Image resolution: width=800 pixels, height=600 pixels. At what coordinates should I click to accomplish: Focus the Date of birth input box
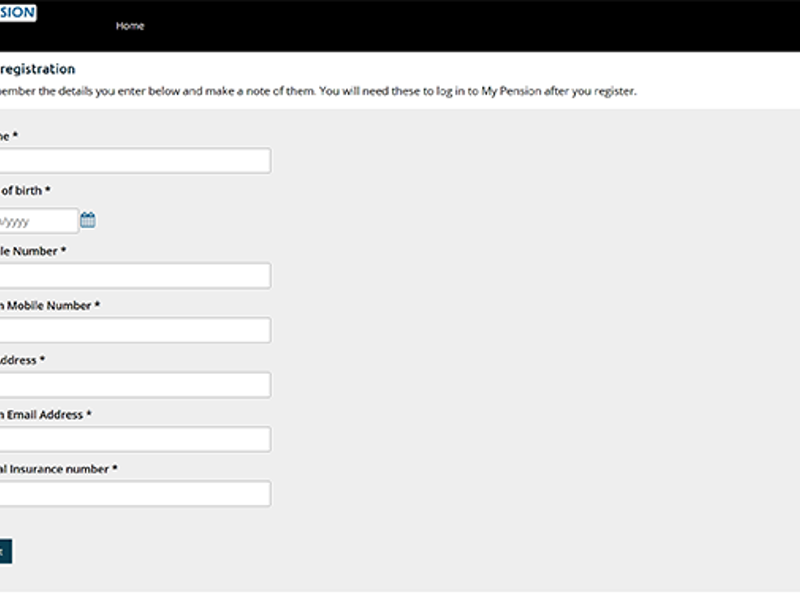(38, 221)
